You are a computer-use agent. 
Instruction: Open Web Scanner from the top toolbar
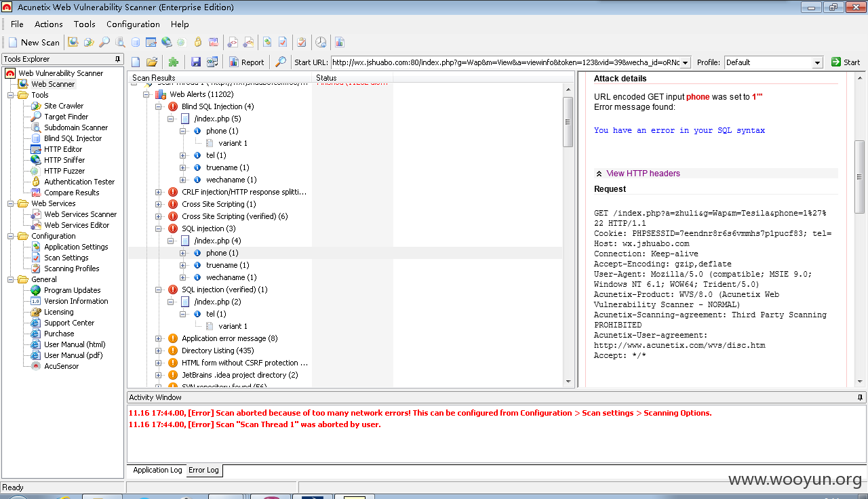coord(73,42)
